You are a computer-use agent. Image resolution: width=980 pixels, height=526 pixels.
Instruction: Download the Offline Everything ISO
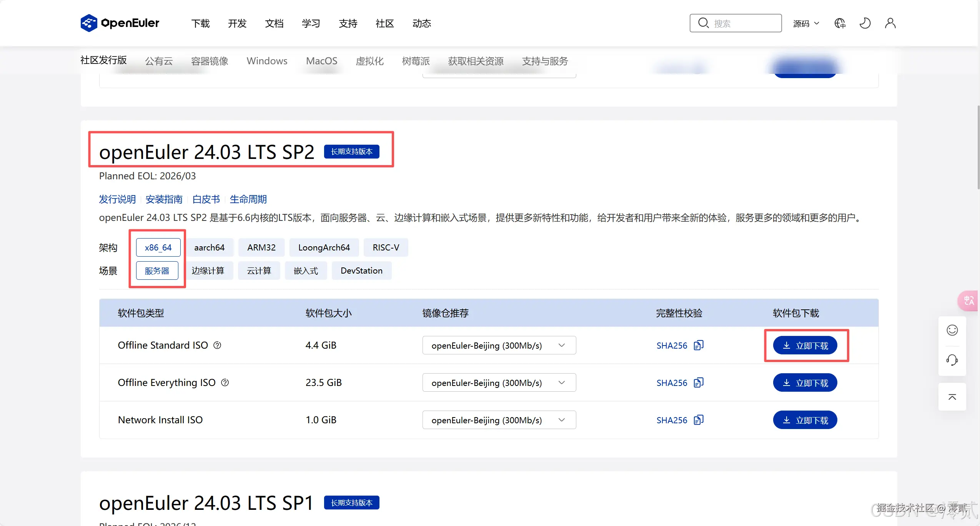click(x=805, y=382)
